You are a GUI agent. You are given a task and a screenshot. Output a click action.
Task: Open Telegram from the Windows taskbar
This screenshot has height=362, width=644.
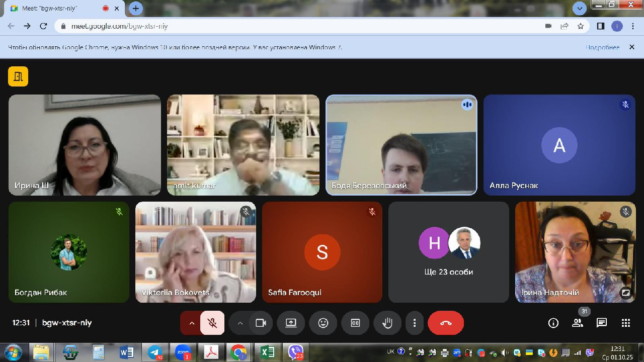point(155,352)
